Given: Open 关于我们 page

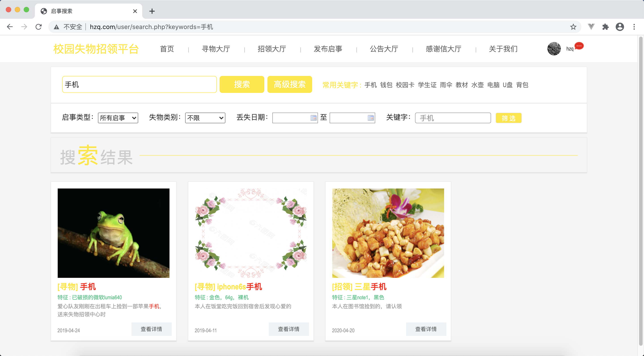Looking at the screenshot, I should (x=503, y=49).
